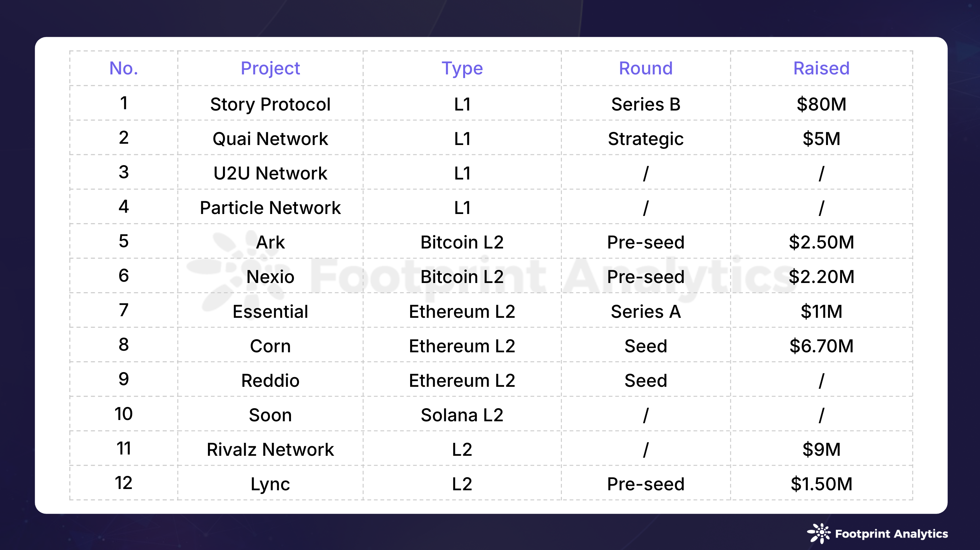
Task: Select the Solana L2 type cell
Action: [462, 415]
